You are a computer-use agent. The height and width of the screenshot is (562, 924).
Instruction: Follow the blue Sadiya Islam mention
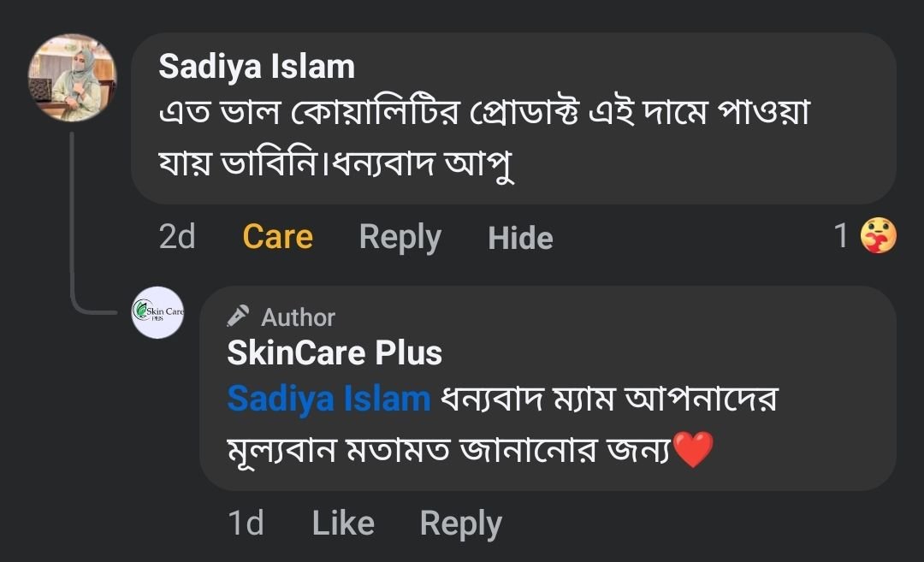pos(329,399)
